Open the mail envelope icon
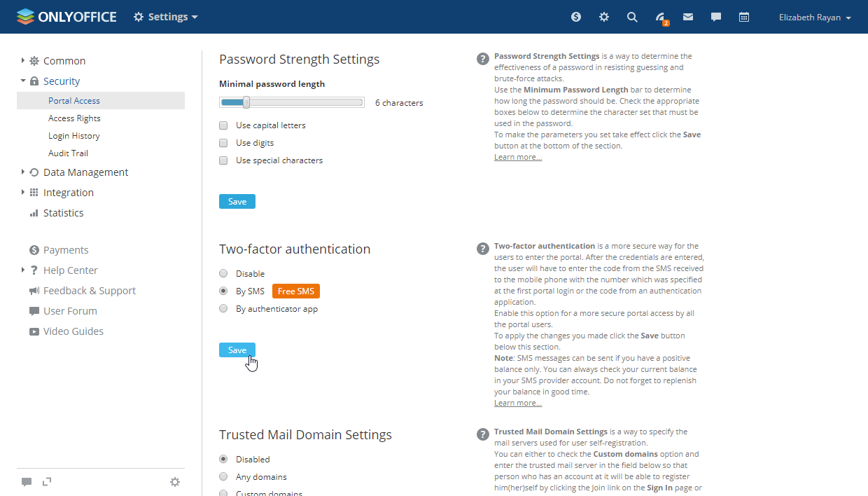The height and width of the screenshot is (496, 868). click(x=688, y=17)
